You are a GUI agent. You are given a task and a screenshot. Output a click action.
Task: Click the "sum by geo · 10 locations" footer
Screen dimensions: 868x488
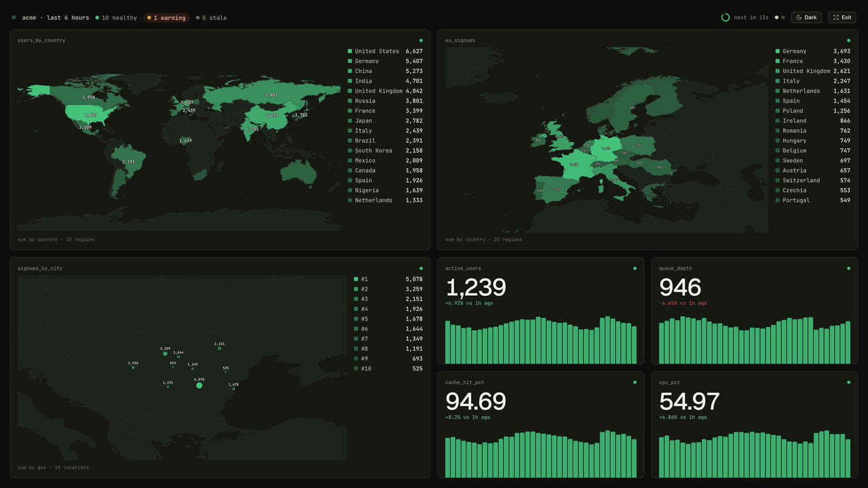(x=53, y=468)
